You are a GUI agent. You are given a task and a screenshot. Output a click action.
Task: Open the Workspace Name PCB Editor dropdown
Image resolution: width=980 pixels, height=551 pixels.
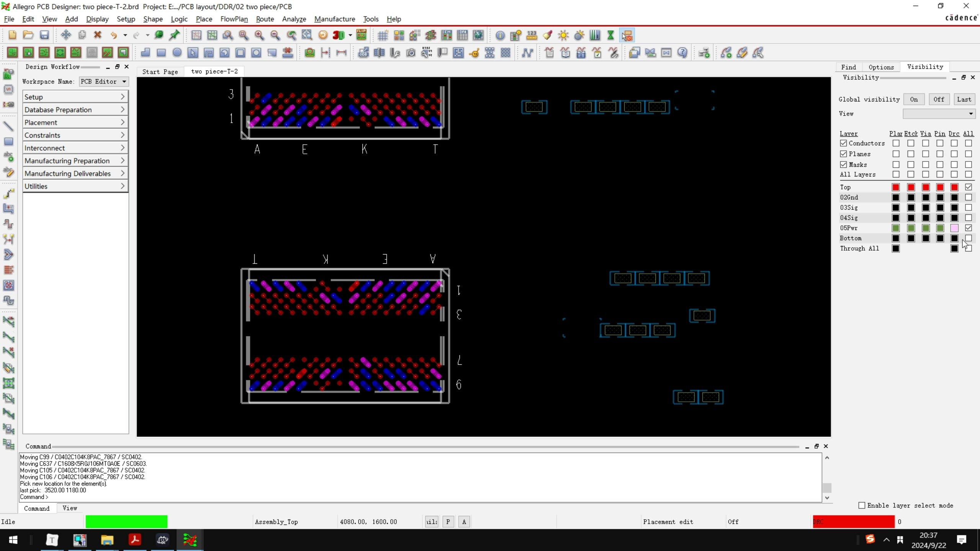104,82
